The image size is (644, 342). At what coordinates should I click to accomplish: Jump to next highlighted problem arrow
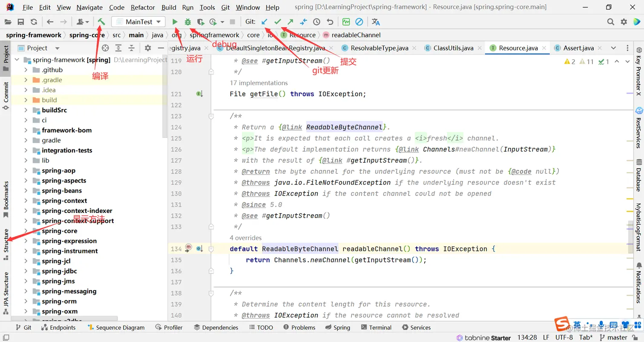tap(627, 62)
